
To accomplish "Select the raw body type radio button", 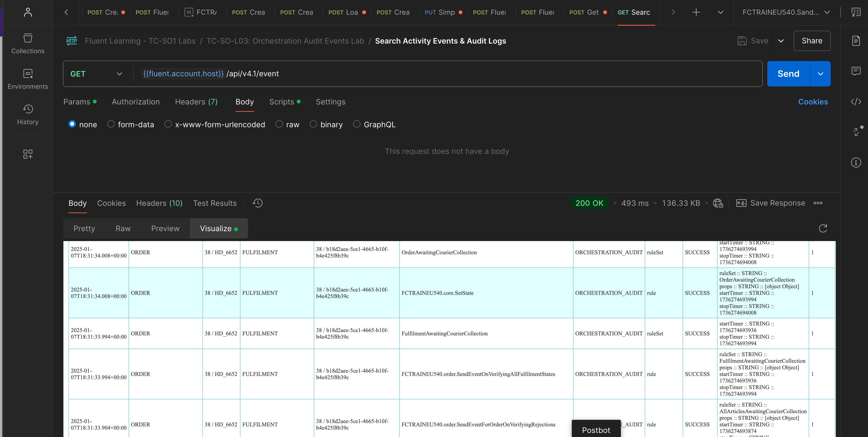I will pyautogui.click(x=279, y=124).
